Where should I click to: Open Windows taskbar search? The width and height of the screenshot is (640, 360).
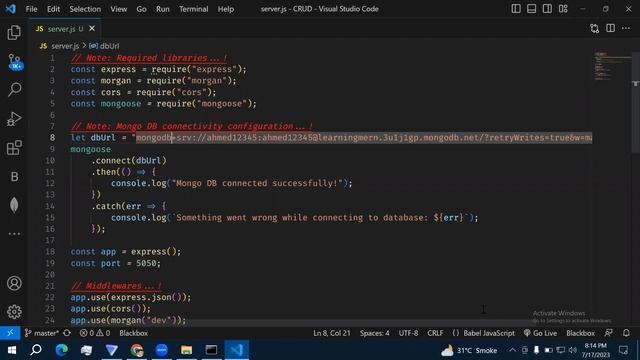pyautogui.click(x=36, y=350)
